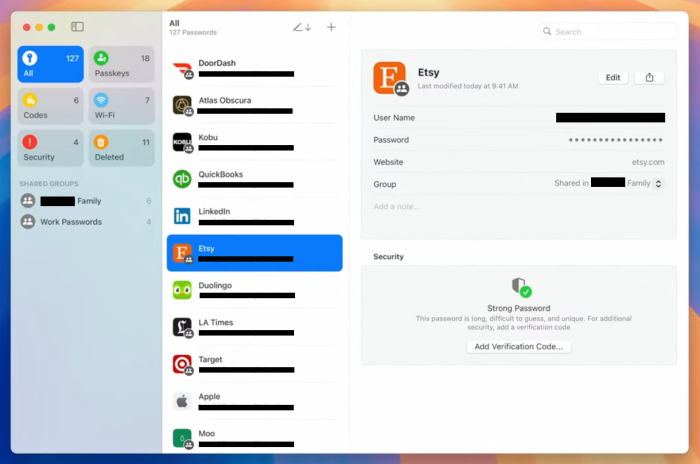
Task: Open the Deleted category
Action: click(121, 148)
